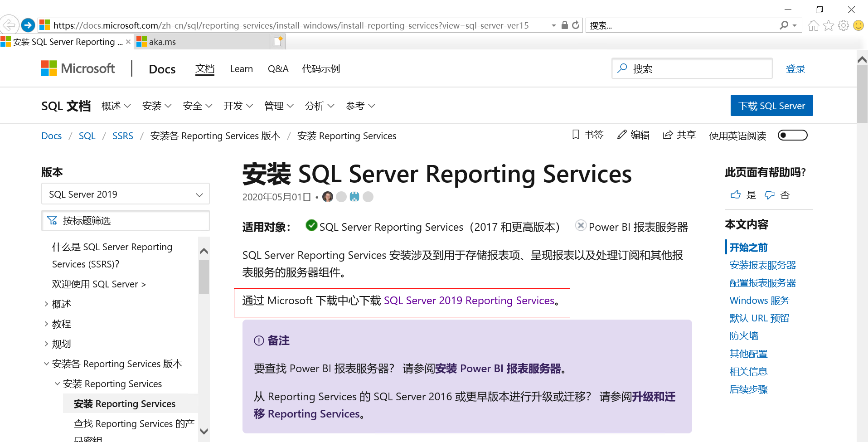Click the 下载 SQL Server button
Screen dimensions: 868x442
(x=772, y=106)
